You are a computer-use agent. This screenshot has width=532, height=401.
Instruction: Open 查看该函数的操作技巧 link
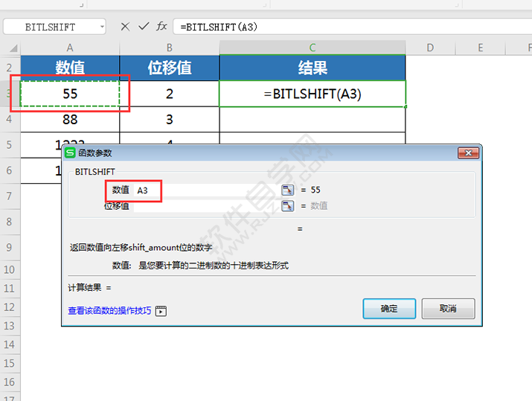(x=109, y=310)
